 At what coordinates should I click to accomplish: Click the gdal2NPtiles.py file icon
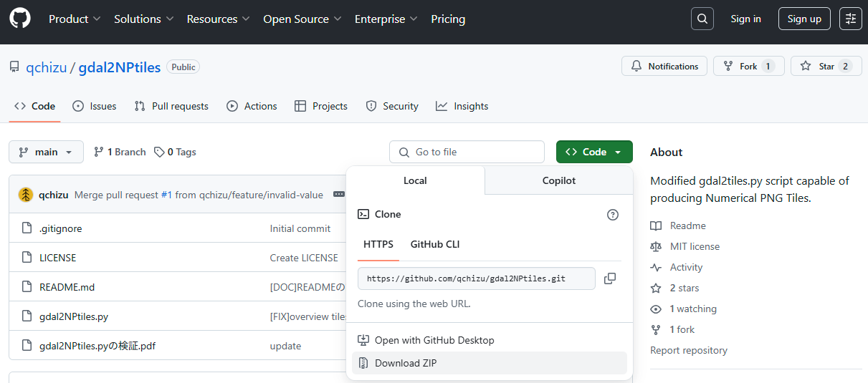coord(27,316)
